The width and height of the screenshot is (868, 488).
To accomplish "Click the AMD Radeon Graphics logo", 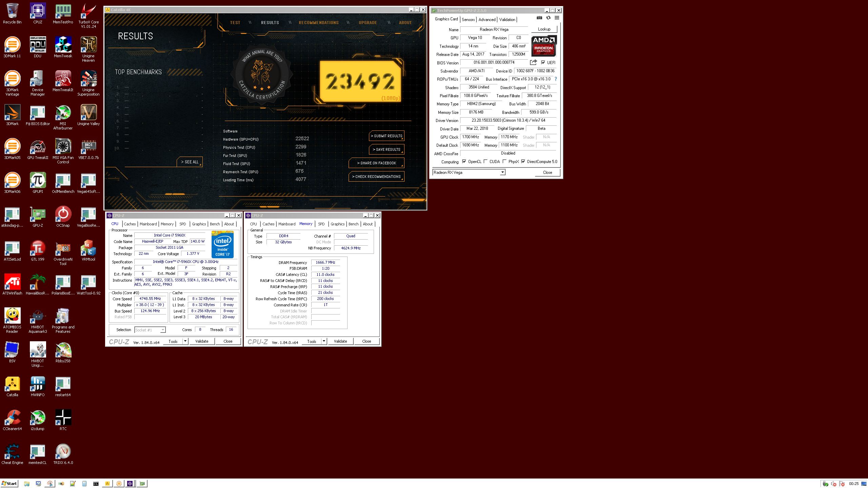I will pos(544,45).
